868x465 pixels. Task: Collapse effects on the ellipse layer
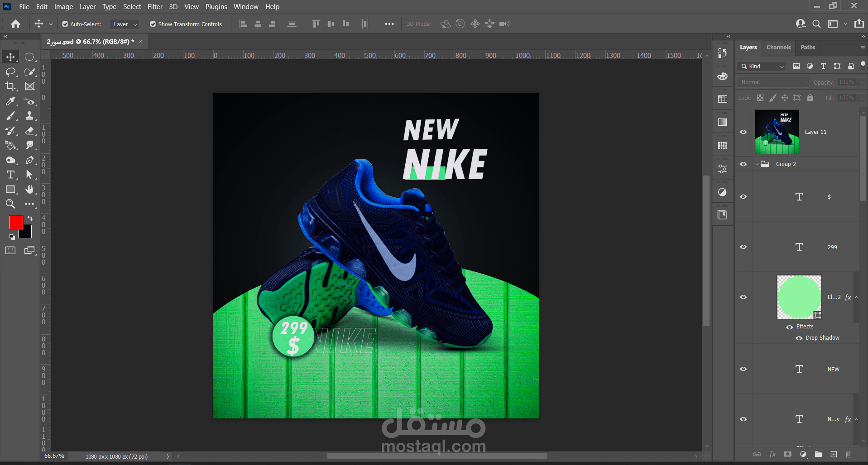point(856,297)
